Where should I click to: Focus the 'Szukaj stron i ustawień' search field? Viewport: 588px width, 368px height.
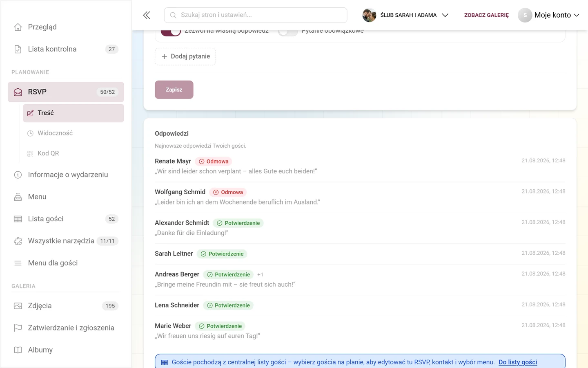tap(256, 15)
